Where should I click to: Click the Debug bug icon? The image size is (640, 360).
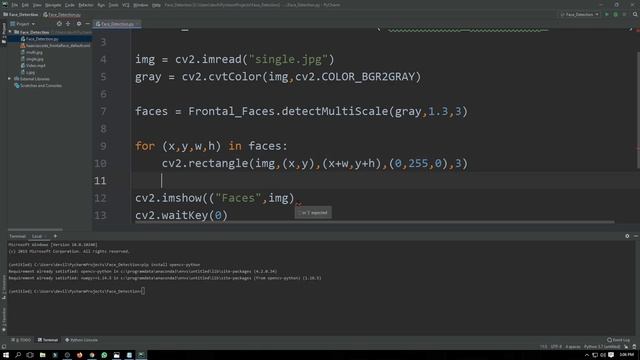(616, 15)
